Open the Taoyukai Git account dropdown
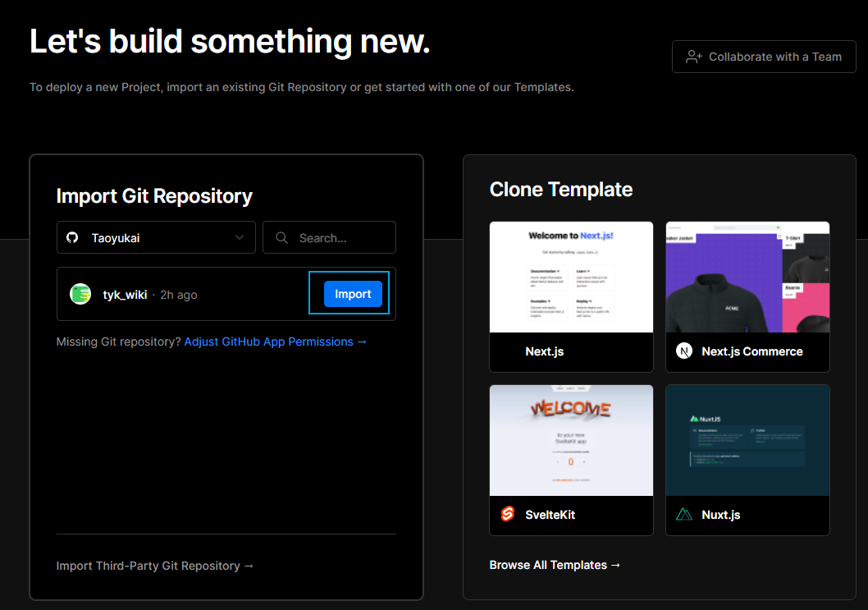 [156, 238]
